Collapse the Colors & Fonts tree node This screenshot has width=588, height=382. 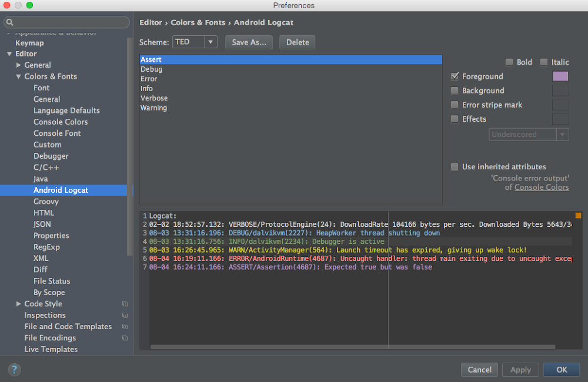tap(18, 76)
